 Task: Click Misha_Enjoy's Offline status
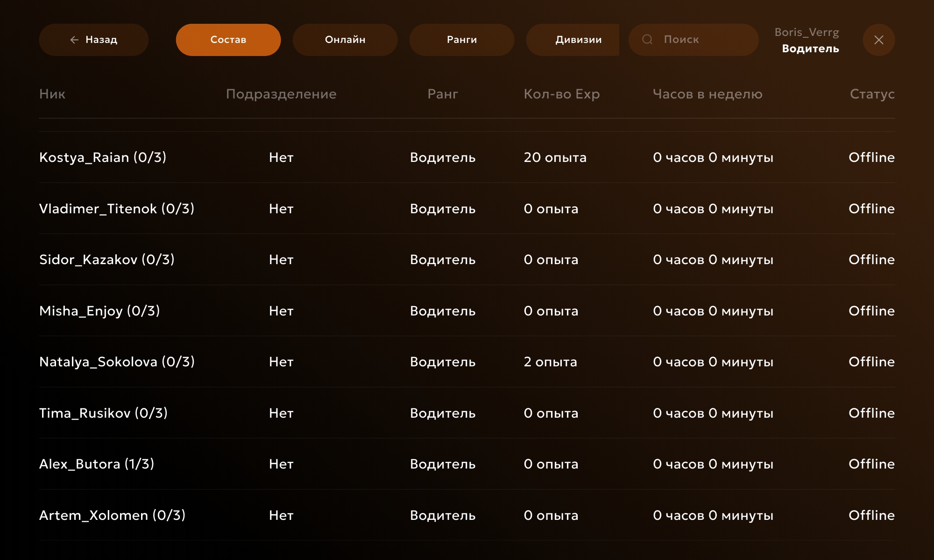(871, 311)
